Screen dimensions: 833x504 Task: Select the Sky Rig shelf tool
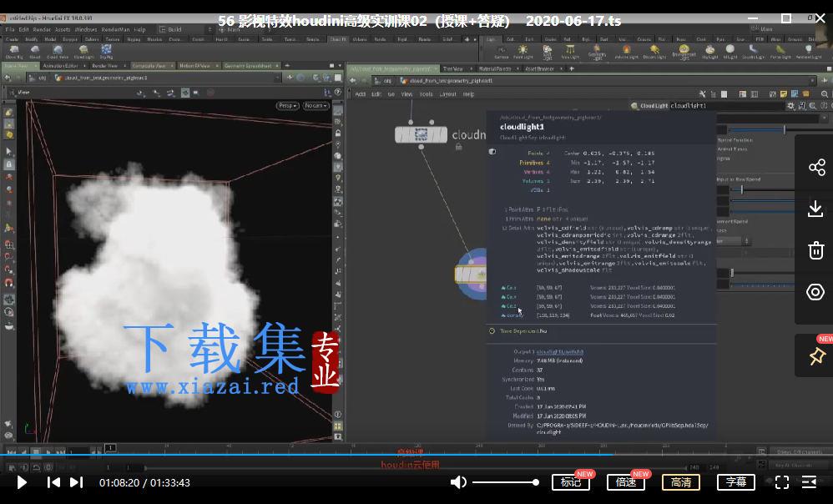click(x=106, y=52)
